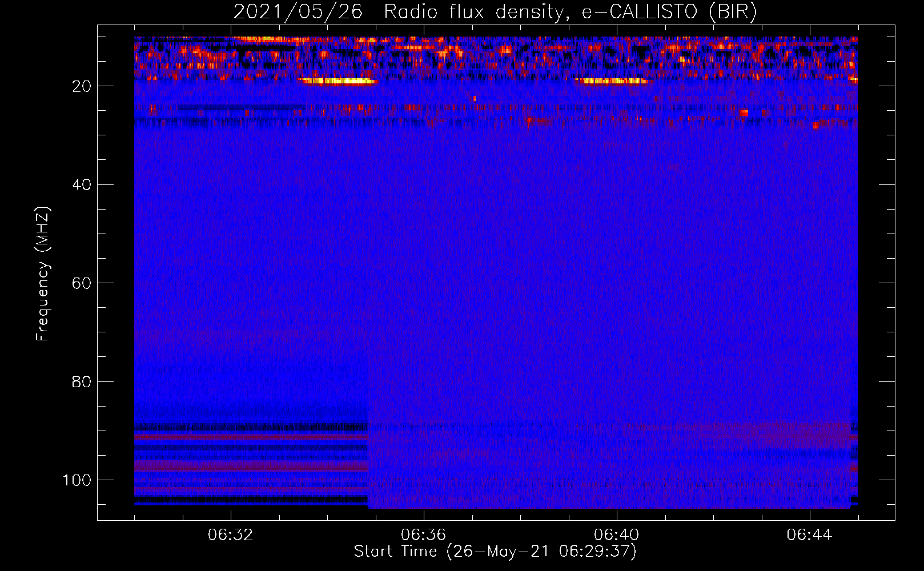Click the 'Start Time (26-May-21 06:29:37)' label
924x571 pixels.
click(495, 552)
